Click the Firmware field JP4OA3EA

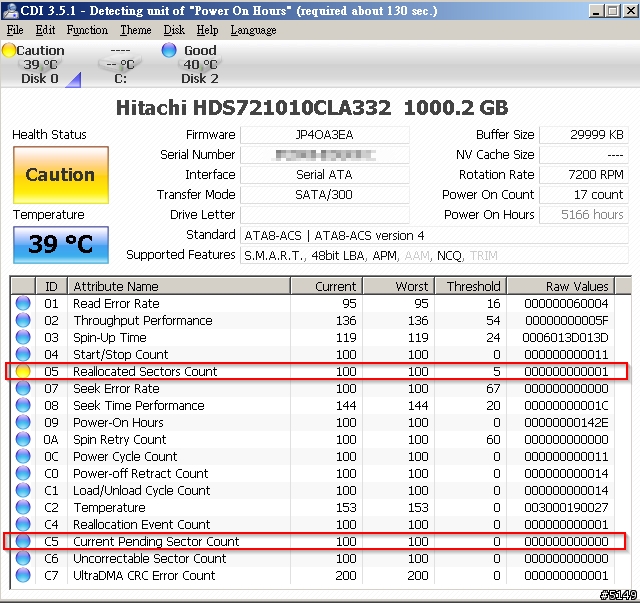tap(324, 135)
